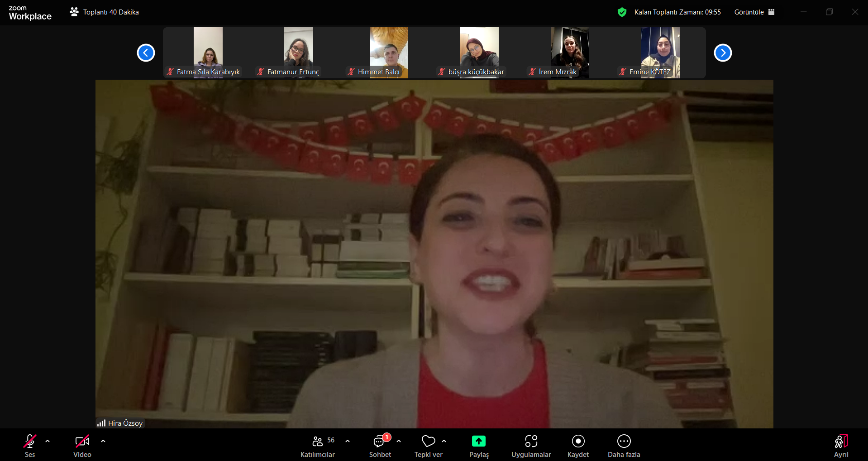This screenshot has width=868, height=461.
Task: Click the green Paylaş share screen icon
Action: coord(478,441)
